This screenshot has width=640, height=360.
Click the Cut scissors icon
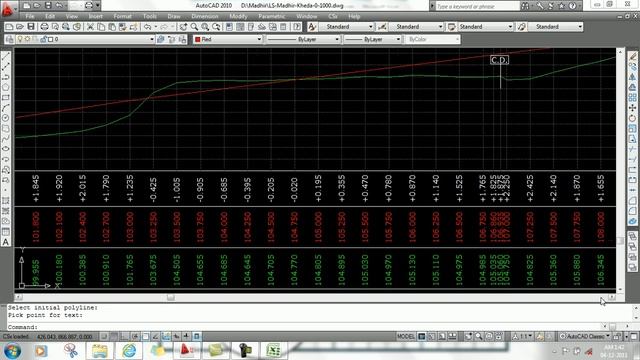90,27
